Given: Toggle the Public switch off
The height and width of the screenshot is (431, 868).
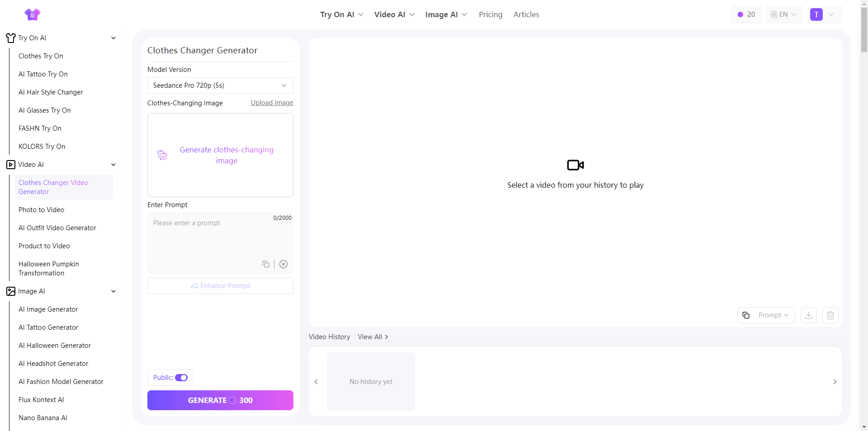Looking at the screenshot, I should point(181,378).
